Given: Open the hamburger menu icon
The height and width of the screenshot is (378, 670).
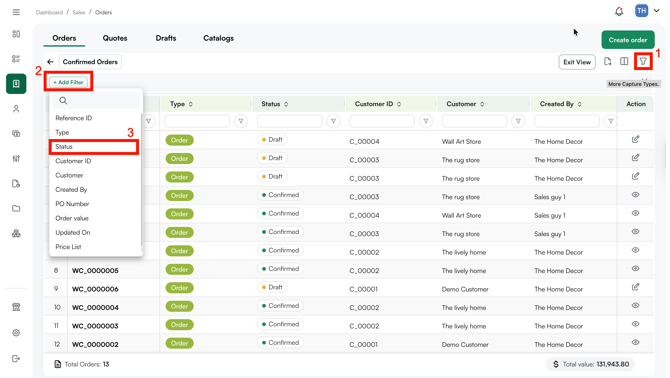Looking at the screenshot, I should (x=16, y=12).
